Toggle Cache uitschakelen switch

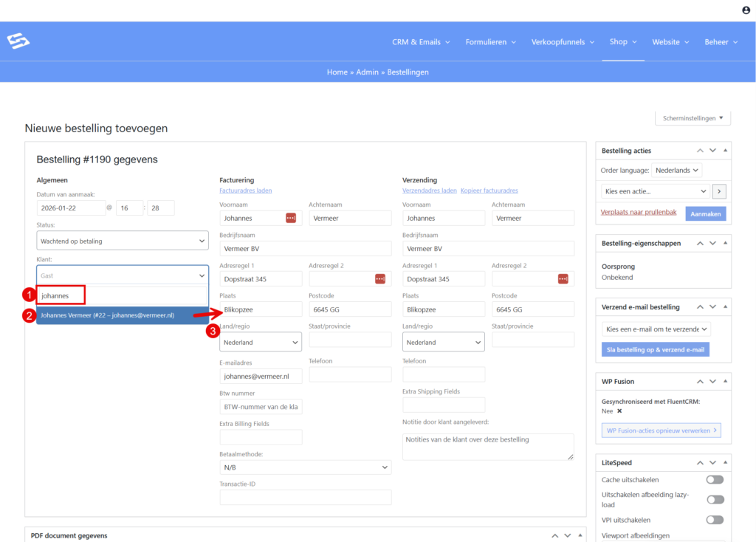(x=714, y=480)
